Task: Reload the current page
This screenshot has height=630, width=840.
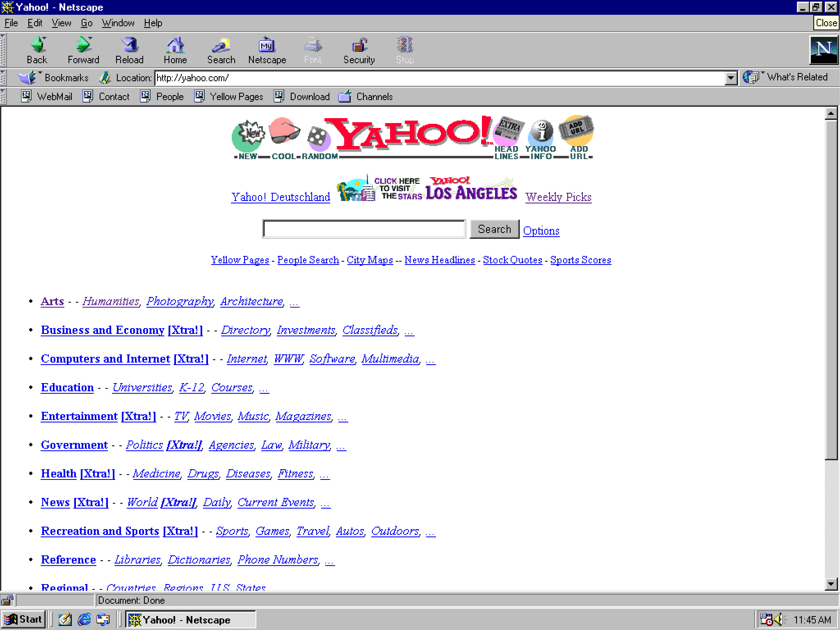Action: [130, 50]
